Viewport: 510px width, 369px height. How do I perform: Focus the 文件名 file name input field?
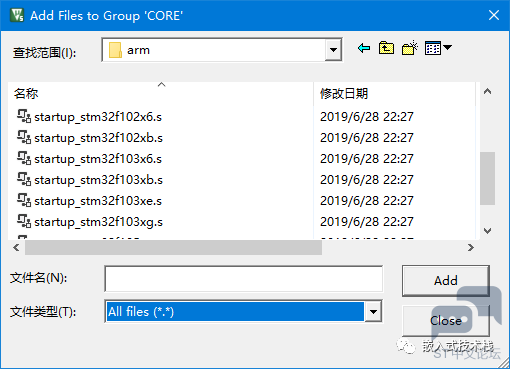pyautogui.click(x=244, y=279)
